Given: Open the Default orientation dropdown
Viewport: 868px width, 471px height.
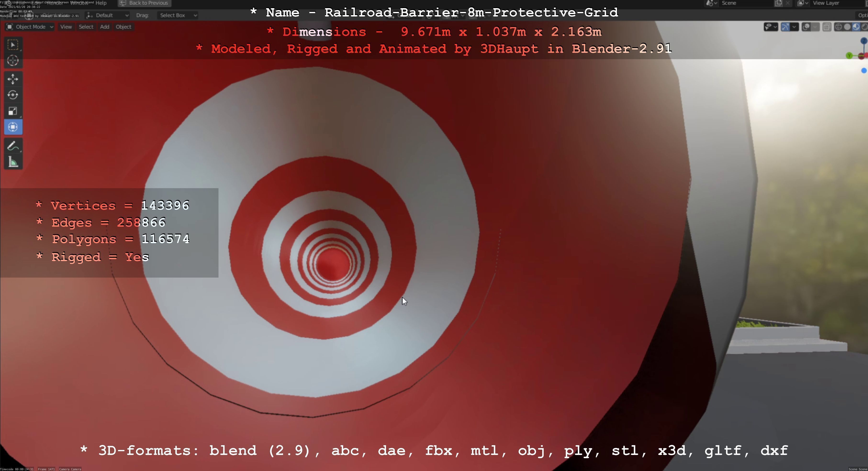Looking at the screenshot, I should [107, 15].
